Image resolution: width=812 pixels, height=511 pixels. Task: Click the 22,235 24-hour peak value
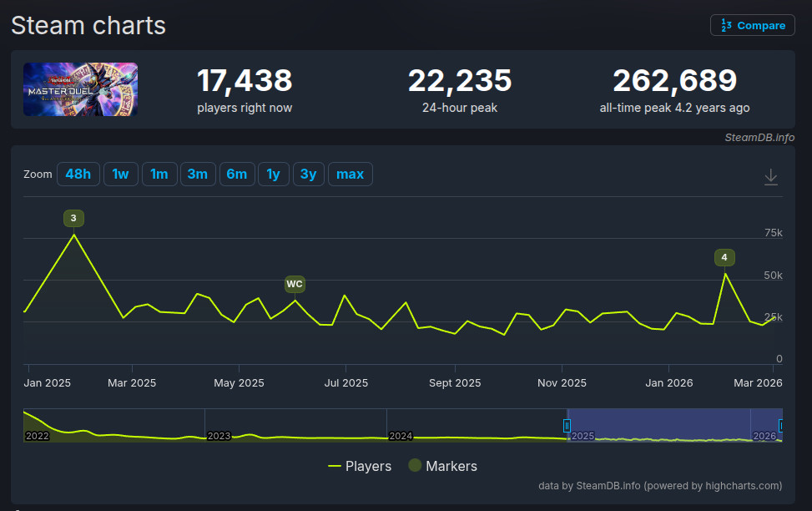(460, 81)
